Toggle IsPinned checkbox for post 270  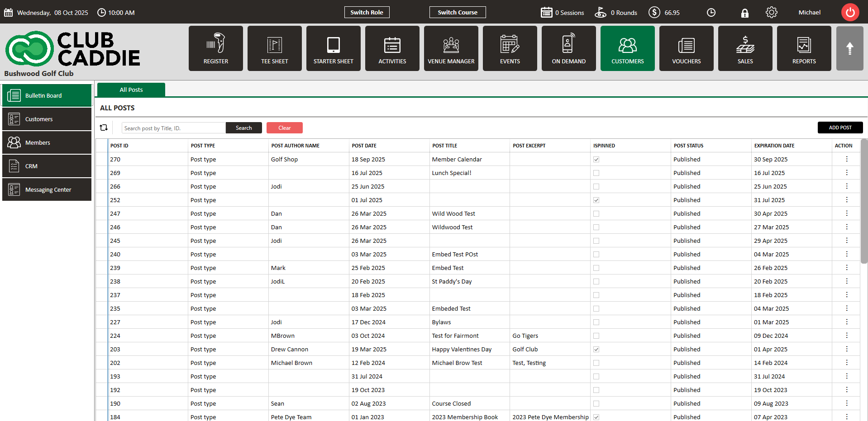[596, 159]
